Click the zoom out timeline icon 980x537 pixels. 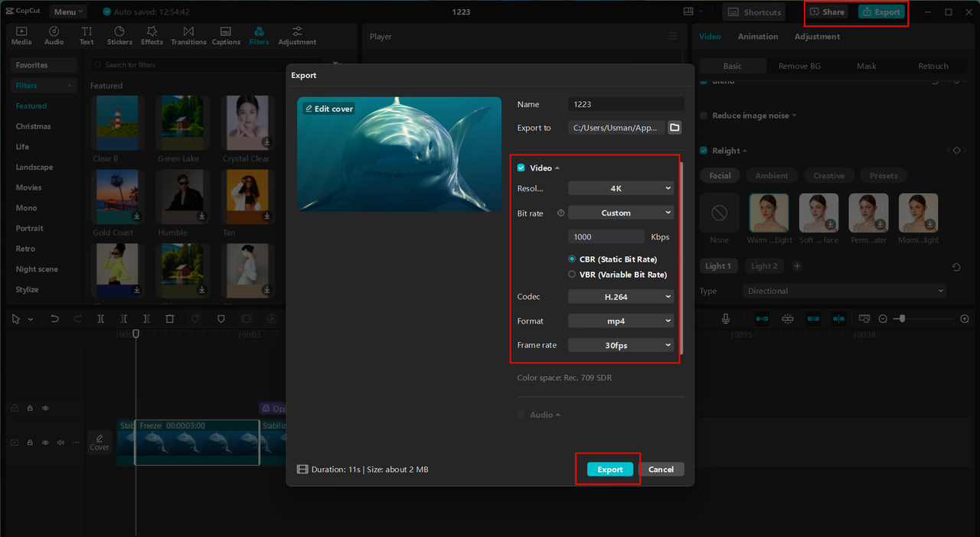coord(883,319)
